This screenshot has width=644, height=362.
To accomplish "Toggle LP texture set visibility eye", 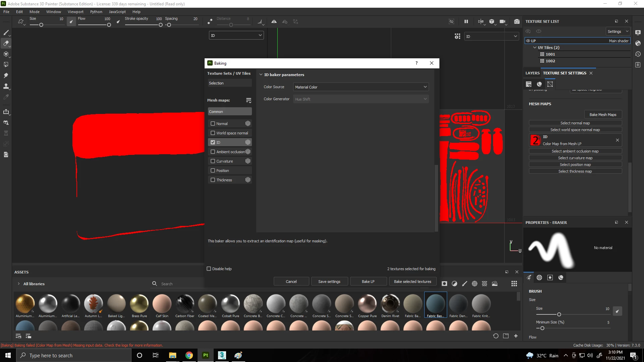I will 528,41.
